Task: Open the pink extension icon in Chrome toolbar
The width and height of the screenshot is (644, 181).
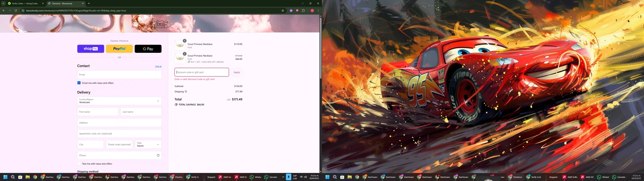Action: tap(297, 10)
